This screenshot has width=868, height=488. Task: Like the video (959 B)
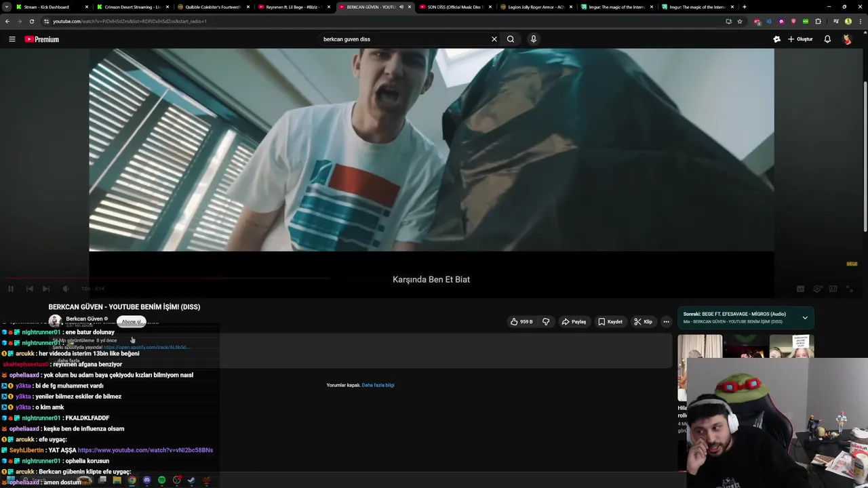521,322
